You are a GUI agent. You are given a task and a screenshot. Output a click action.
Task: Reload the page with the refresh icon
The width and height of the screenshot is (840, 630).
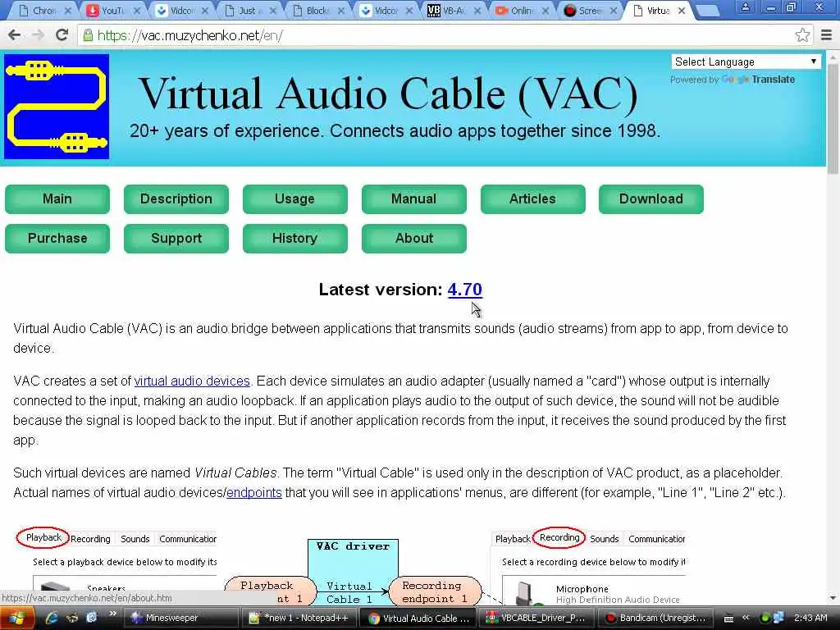tap(62, 35)
